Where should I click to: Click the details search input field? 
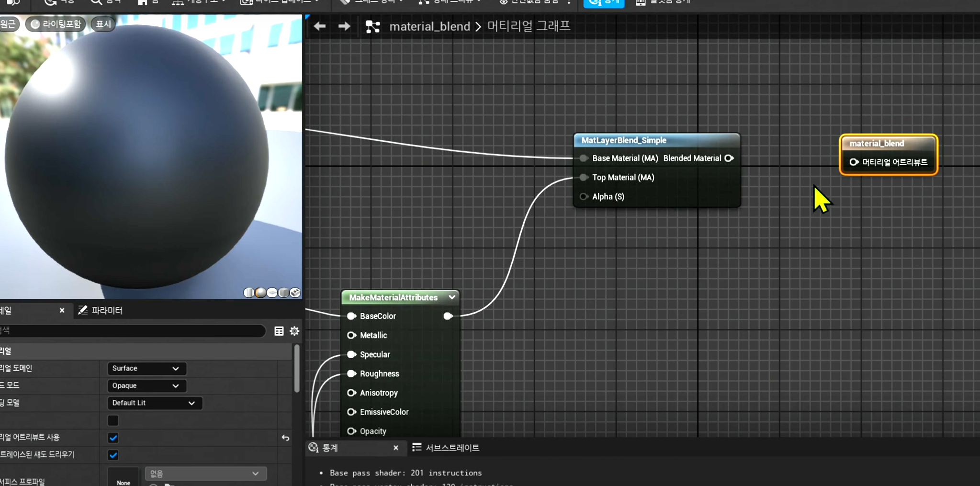click(133, 331)
